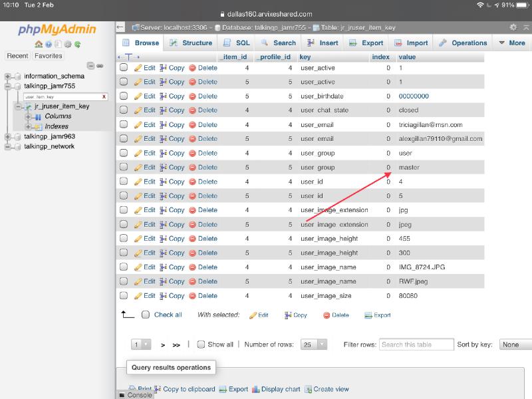
Task: Switch to the Structure tab
Action: pos(190,43)
